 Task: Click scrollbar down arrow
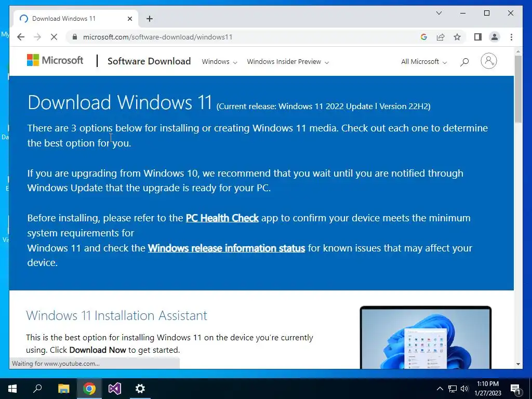[518, 364]
